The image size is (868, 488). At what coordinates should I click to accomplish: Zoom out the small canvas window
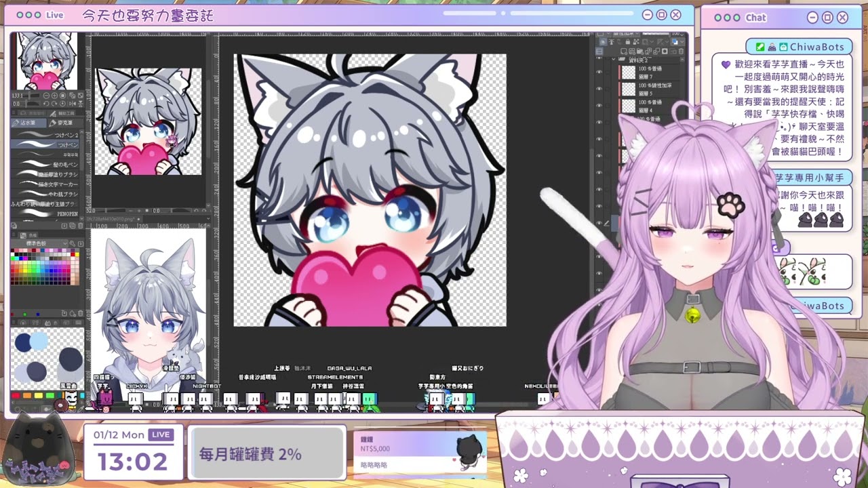pyautogui.click(x=131, y=211)
